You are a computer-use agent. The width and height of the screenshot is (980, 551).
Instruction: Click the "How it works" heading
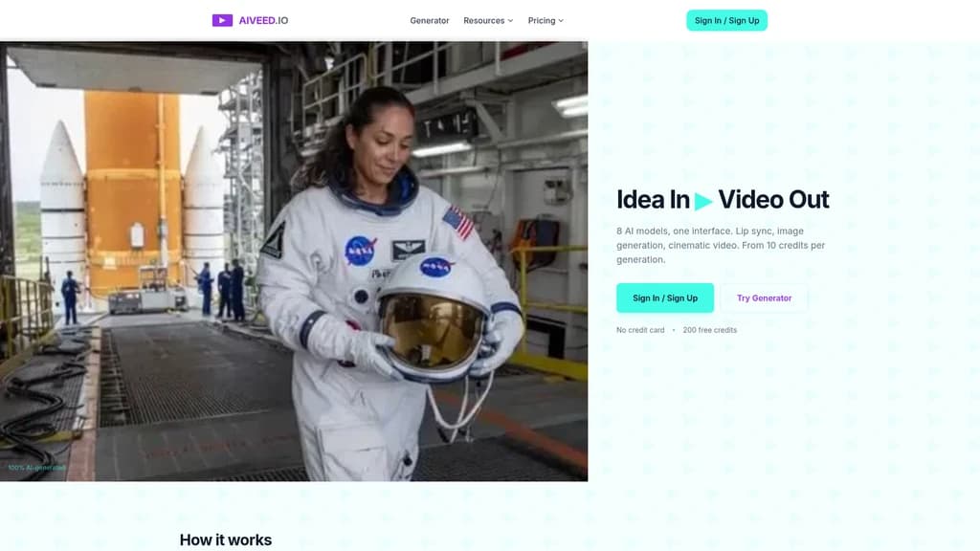pyautogui.click(x=226, y=540)
